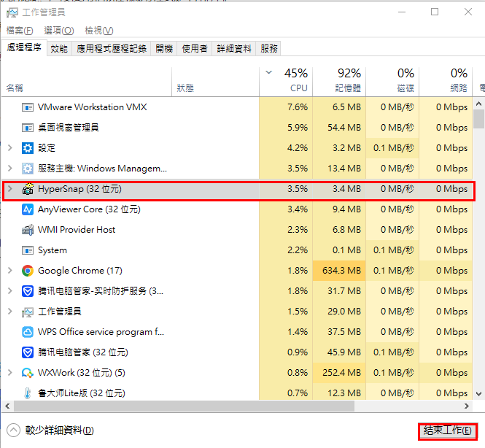Click the System process icon
The width and height of the screenshot is (485, 448).
tap(28, 250)
